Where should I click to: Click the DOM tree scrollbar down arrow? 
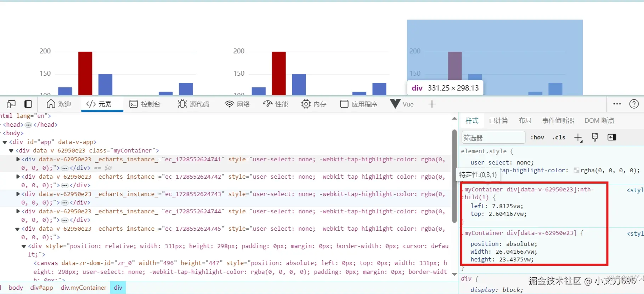pos(454,274)
